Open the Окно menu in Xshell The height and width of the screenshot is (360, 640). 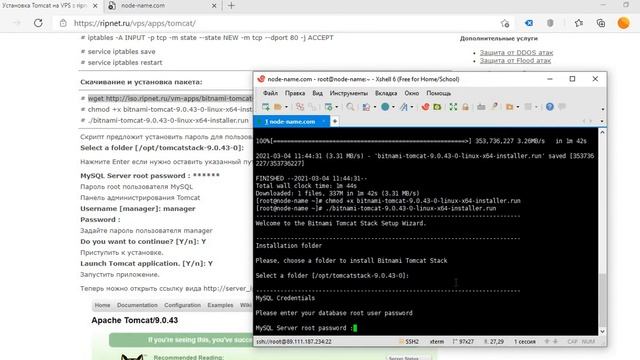(x=411, y=93)
